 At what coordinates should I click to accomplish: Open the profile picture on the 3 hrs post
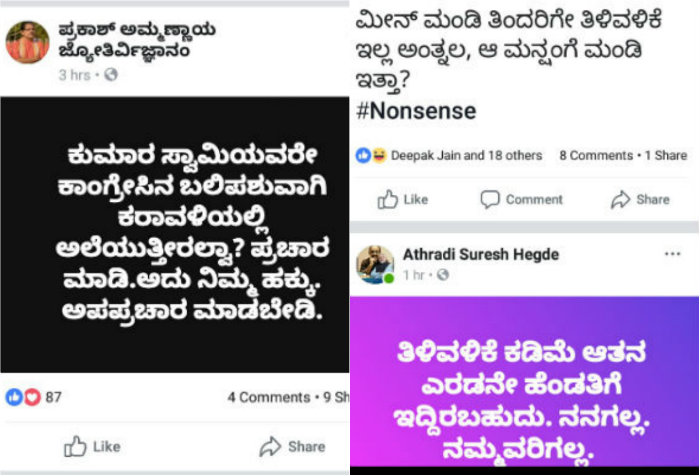click(27, 42)
